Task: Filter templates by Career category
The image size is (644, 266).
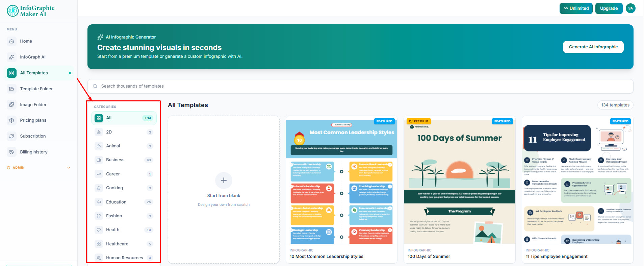Action: point(124,174)
